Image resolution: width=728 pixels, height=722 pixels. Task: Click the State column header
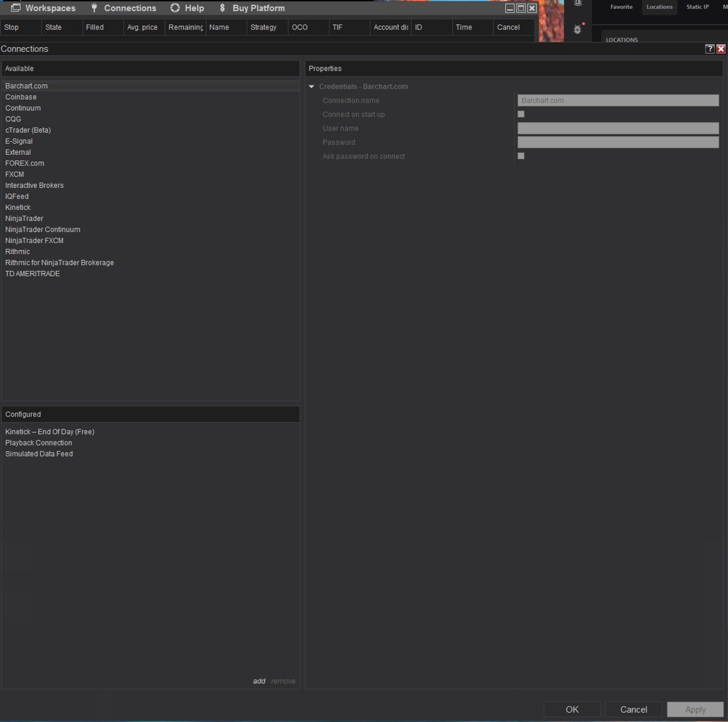pos(62,27)
